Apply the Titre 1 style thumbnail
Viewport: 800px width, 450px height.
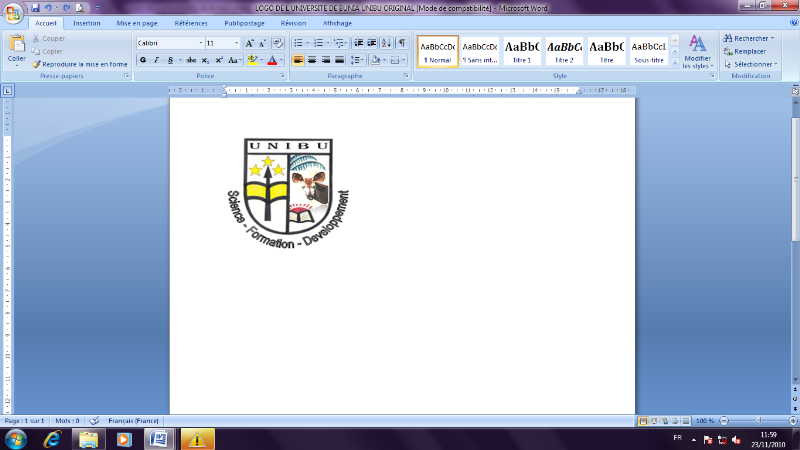(522, 51)
